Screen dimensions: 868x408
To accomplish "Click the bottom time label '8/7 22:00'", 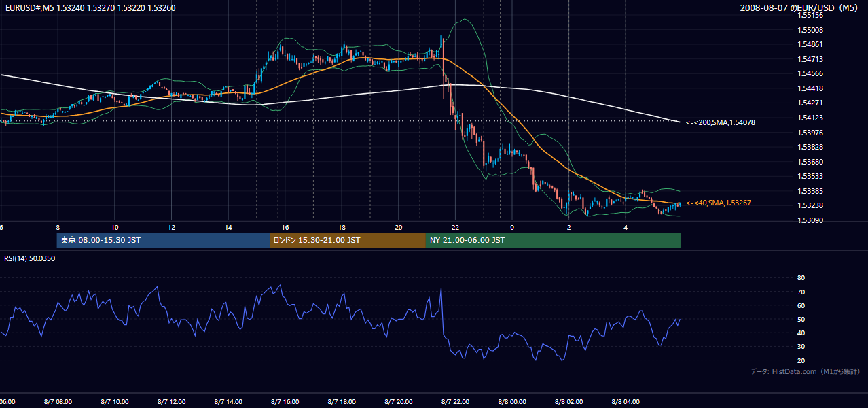I will 455,402.
